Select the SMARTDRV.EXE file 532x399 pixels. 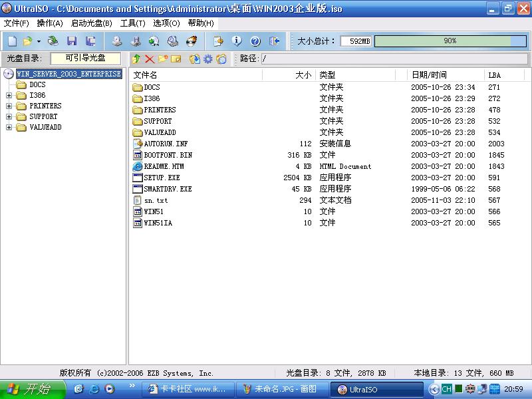[168, 189]
